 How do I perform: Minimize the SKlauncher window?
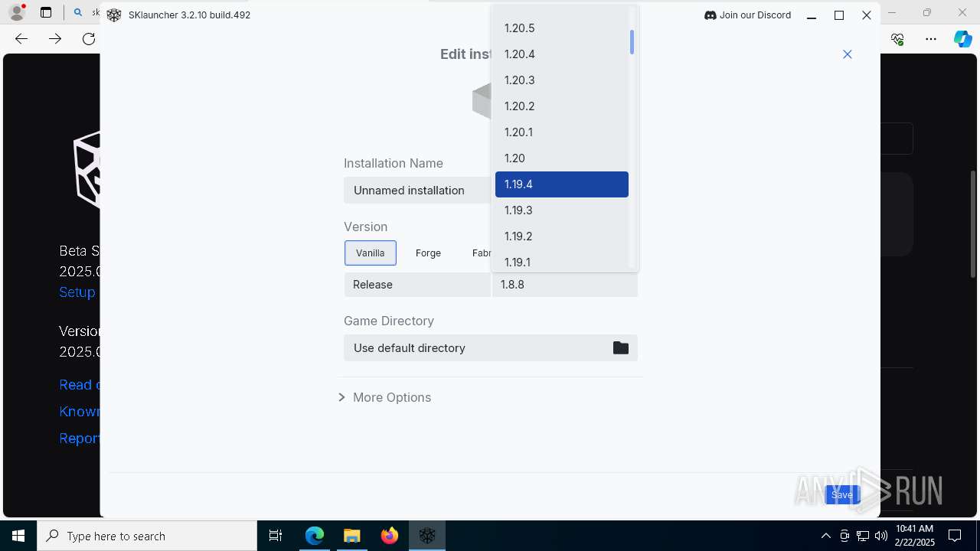(812, 15)
